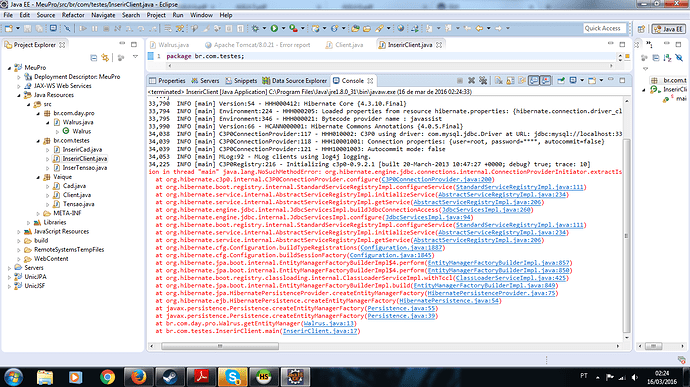690x387 pixels.
Task: Toggle alphabetical Sort in Outline view
Action: click(x=667, y=58)
